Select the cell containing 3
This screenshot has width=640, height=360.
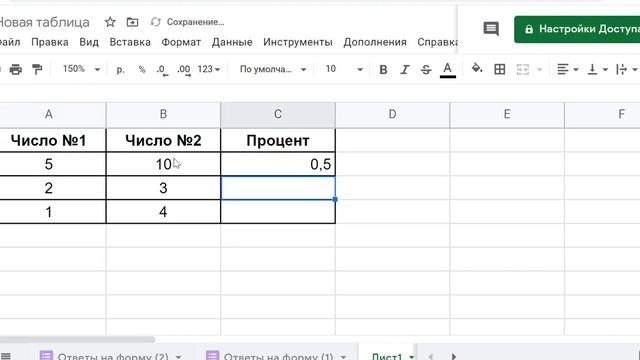163,188
